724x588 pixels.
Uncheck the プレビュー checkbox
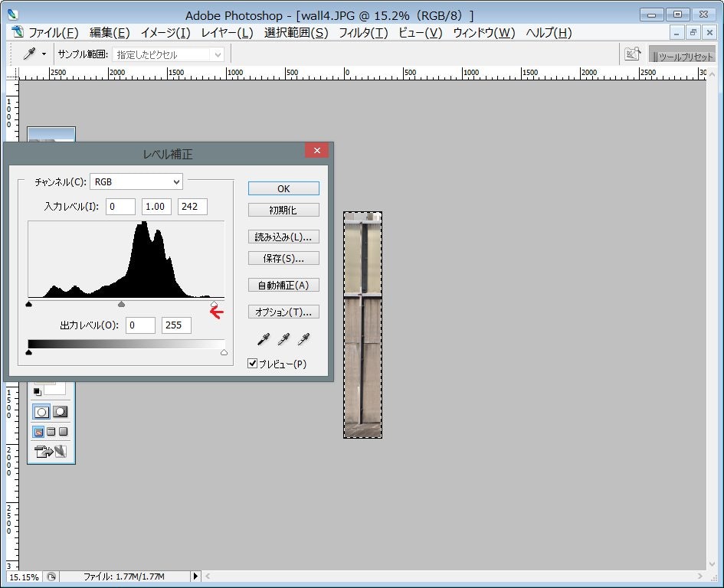(253, 364)
